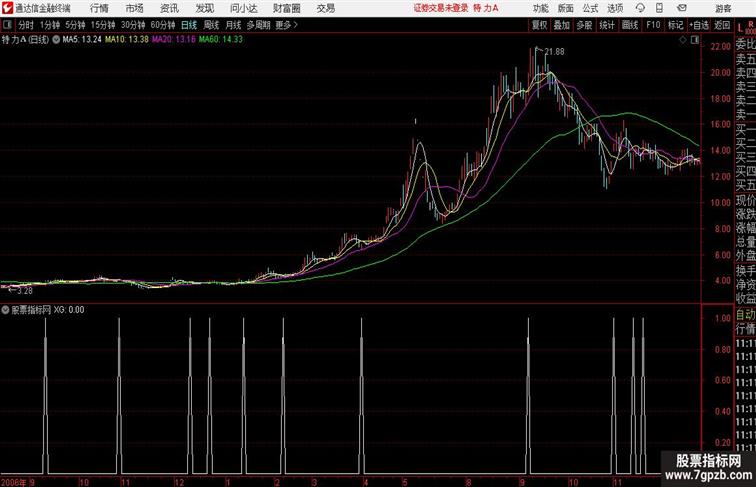Click the 返回 toolbar button
This screenshot has height=487, width=756.
coord(722,25)
